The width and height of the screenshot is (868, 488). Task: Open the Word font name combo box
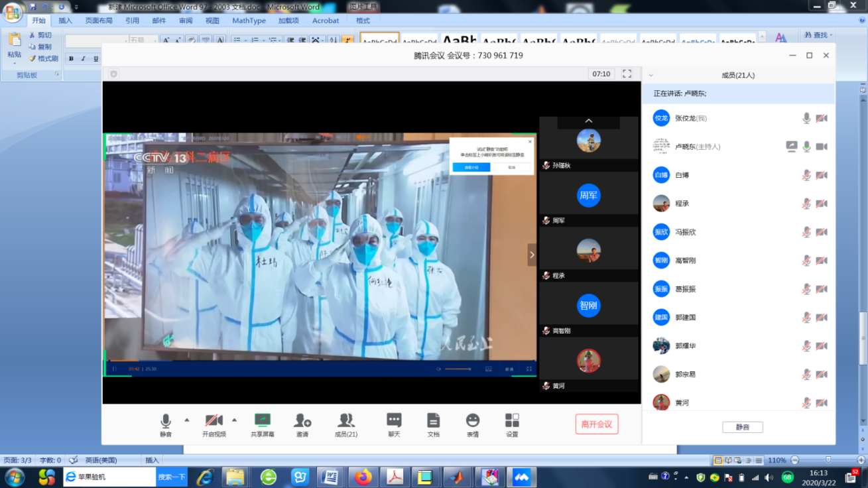(96, 40)
